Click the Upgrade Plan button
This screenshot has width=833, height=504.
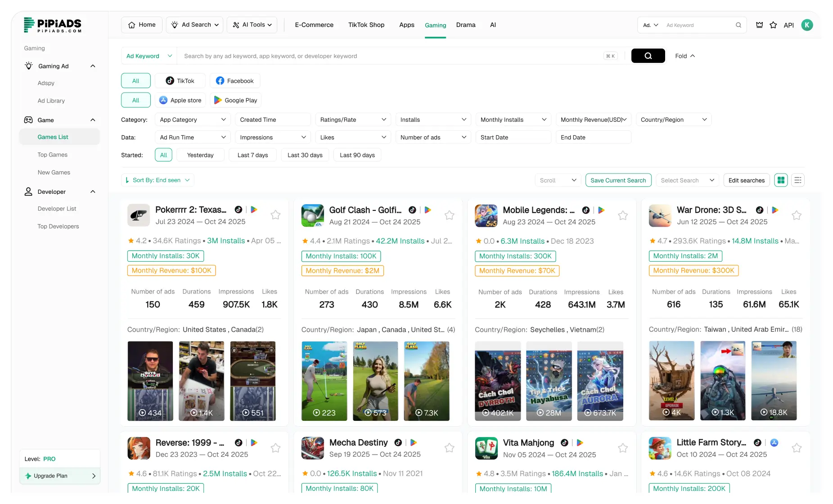60,476
